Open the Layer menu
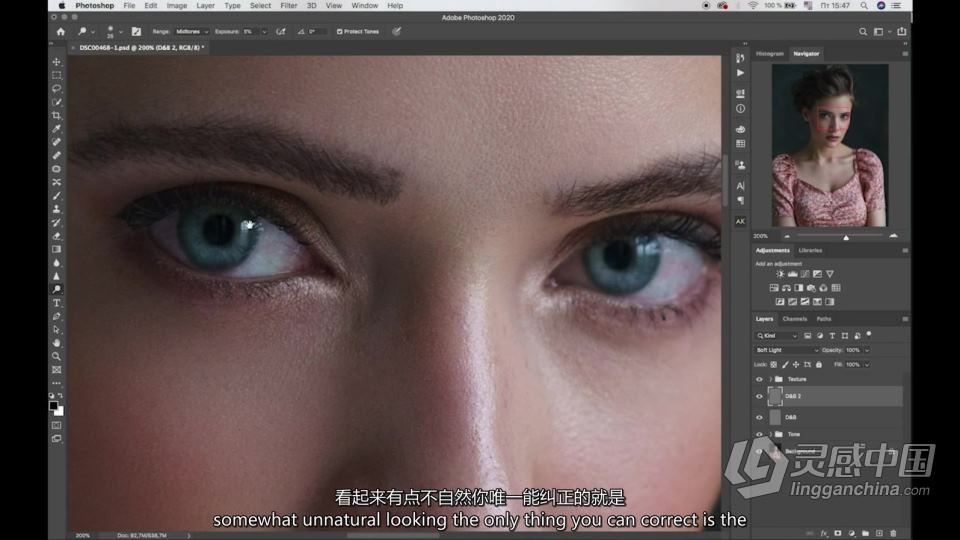Viewport: 960px width, 540px height. (205, 6)
